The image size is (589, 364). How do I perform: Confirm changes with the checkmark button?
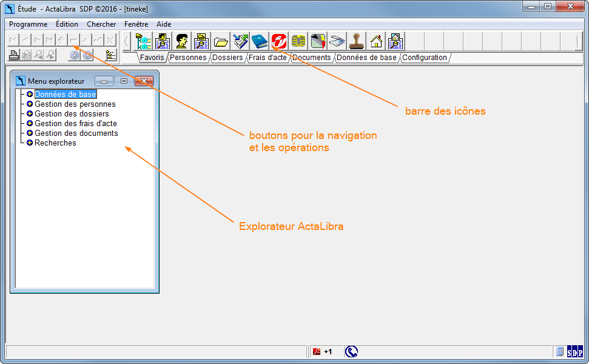pyautogui.click(x=98, y=40)
